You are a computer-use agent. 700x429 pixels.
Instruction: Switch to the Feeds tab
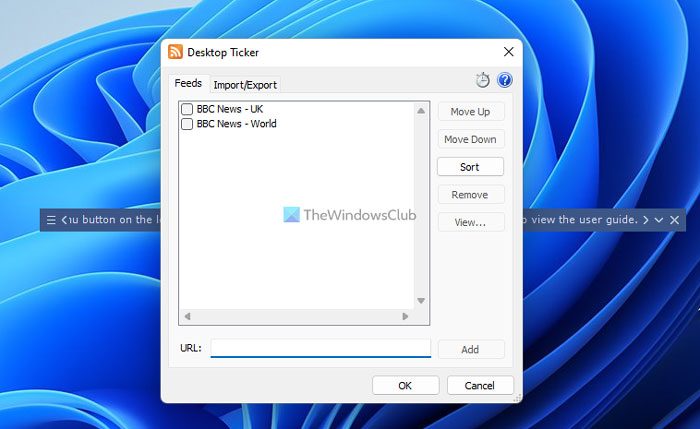(188, 83)
